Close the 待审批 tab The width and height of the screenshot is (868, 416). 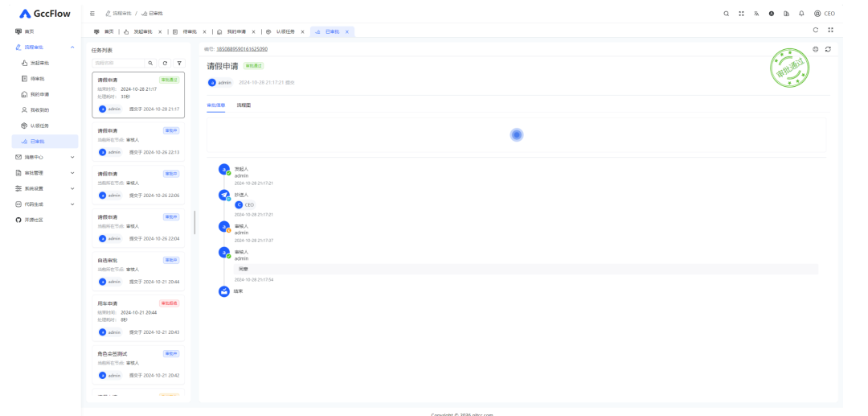(204, 31)
